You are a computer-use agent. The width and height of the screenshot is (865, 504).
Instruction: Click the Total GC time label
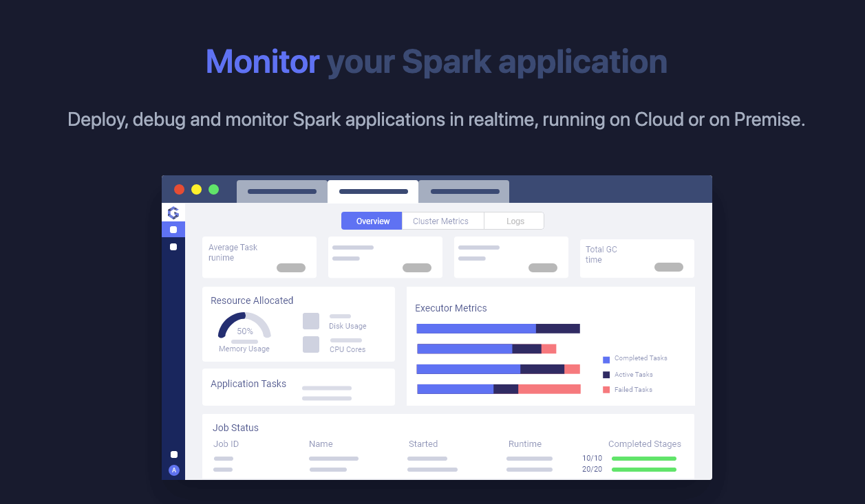click(601, 254)
